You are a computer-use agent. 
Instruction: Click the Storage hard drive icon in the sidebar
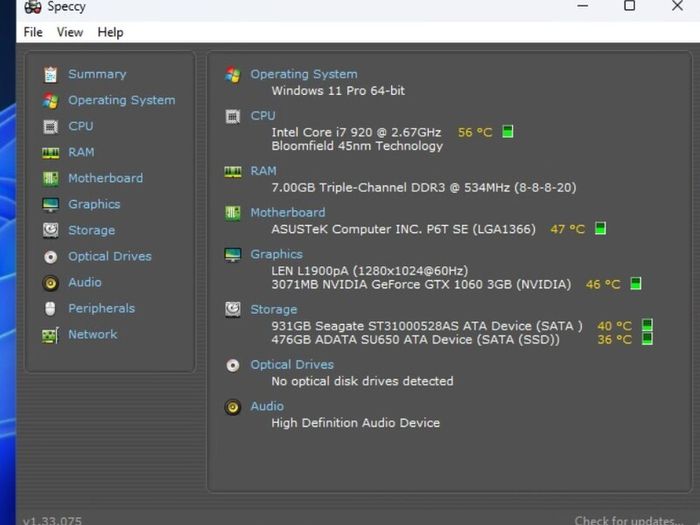[x=50, y=230]
